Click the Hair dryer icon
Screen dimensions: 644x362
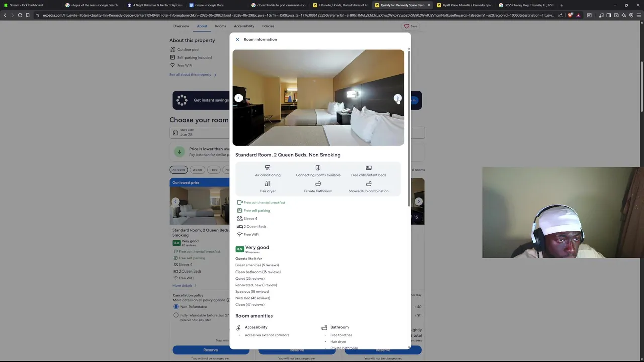[268, 184]
